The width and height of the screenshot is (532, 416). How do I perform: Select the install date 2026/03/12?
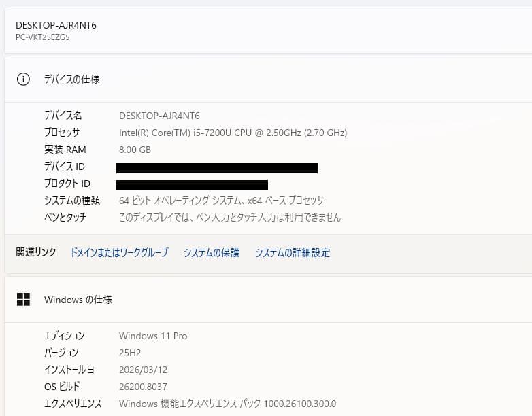tap(143, 370)
